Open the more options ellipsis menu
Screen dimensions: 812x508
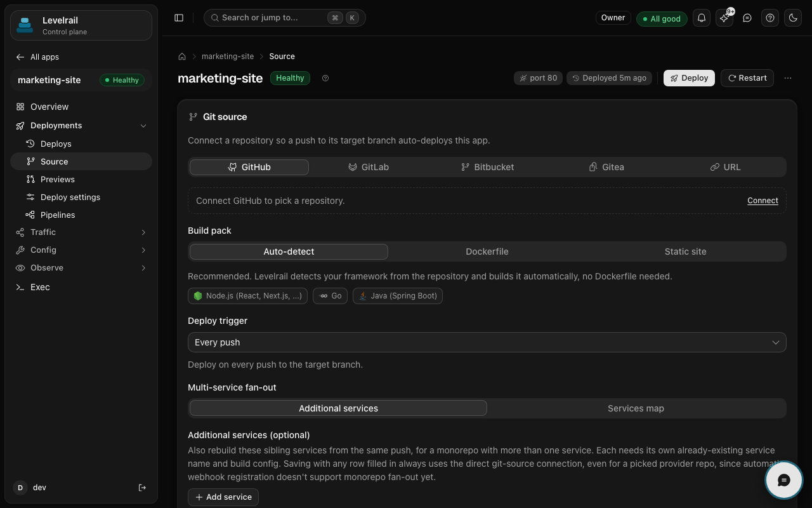[x=788, y=78]
